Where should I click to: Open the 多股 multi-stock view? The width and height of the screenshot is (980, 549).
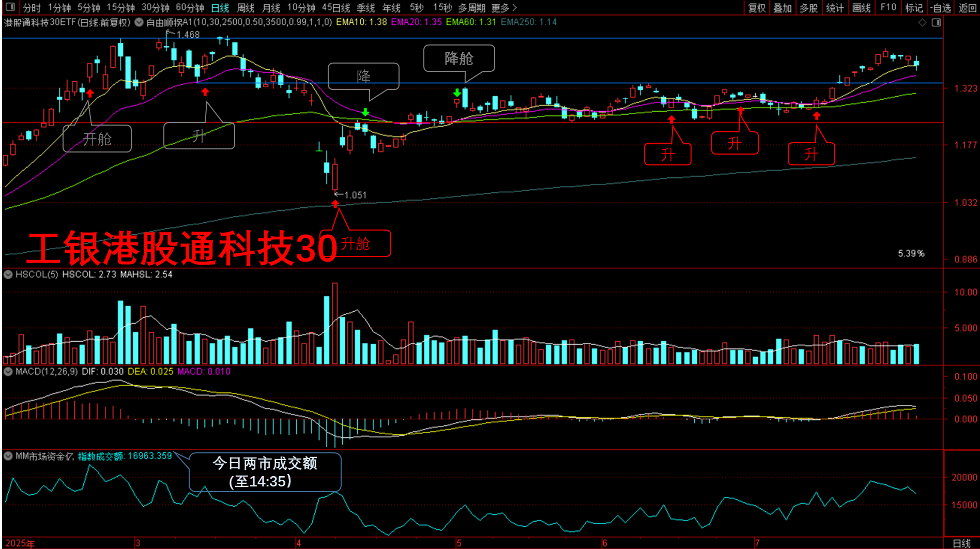pyautogui.click(x=809, y=8)
